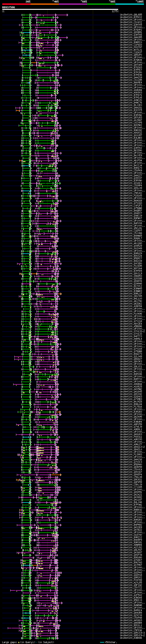Click the green ~80% identity legend segment
146x644 pixels.
[x=101, y=4]
